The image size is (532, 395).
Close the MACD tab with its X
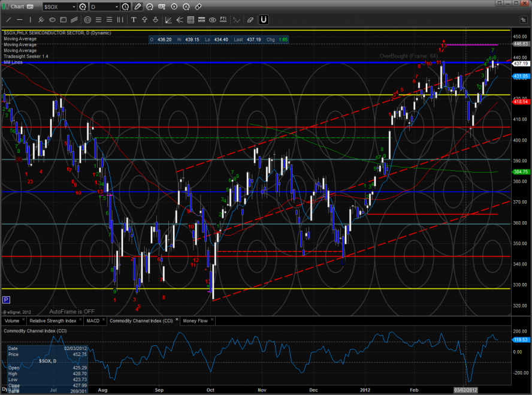[x=104, y=321]
